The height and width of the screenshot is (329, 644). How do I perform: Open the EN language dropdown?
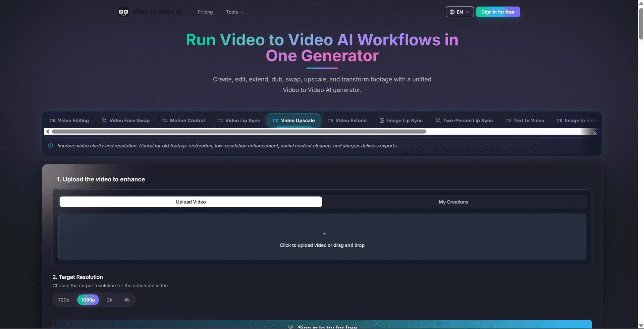[460, 12]
